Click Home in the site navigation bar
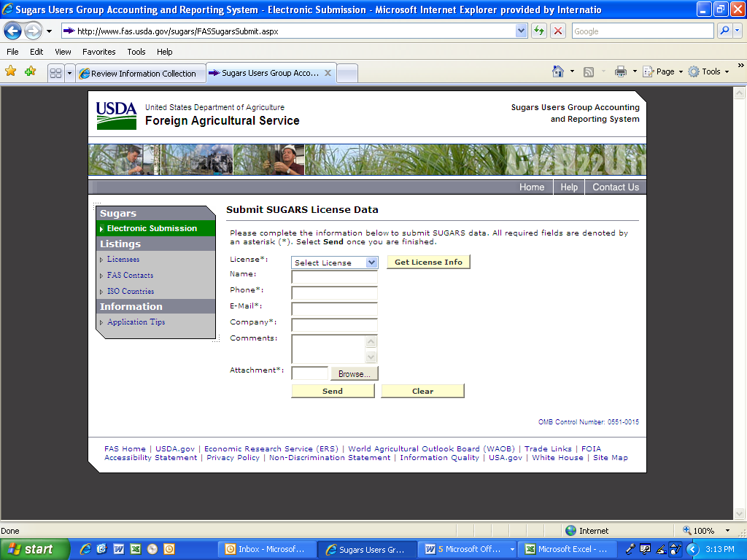This screenshot has height=560, width=747. tap(532, 187)
